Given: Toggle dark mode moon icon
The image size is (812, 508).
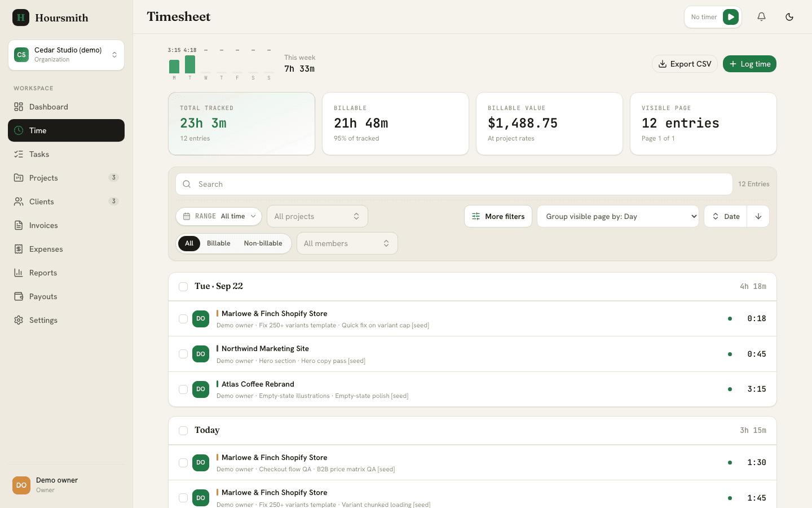Looking at the screenshot, I should 789,17.
